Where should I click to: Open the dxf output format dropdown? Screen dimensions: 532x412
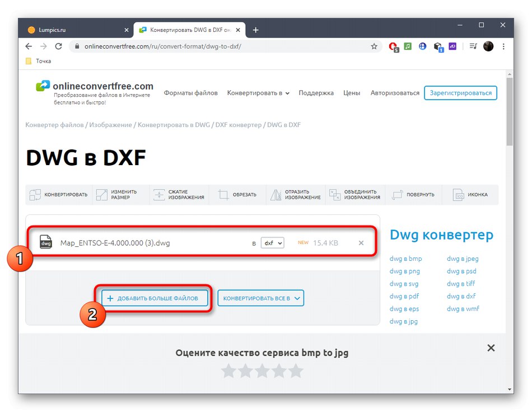coord(273,243)
